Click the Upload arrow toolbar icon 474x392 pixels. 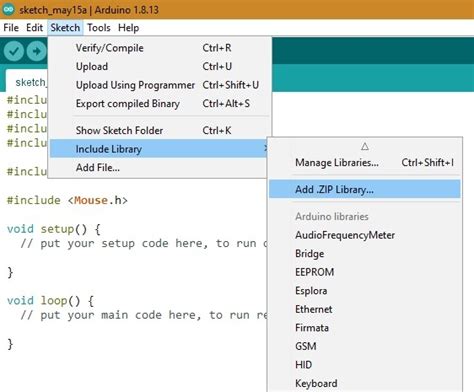[x=36, y=51]
